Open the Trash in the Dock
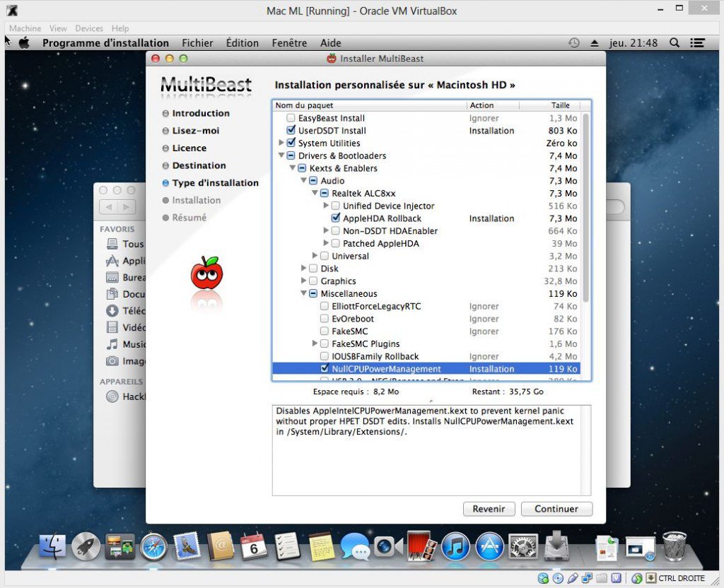 pyautogui.click(x=674, y=546)
